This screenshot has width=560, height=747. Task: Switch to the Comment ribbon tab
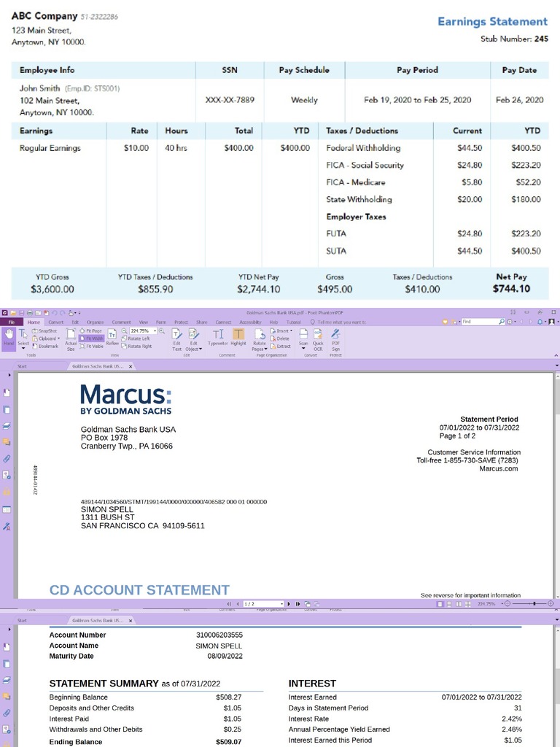tap(122, 322)
